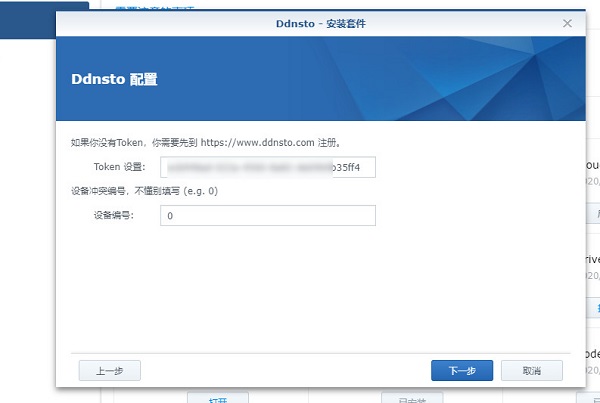Screen dimensions: 600x403
Task: Click the 设备编号 label
Action: click(x=114, y=215)
